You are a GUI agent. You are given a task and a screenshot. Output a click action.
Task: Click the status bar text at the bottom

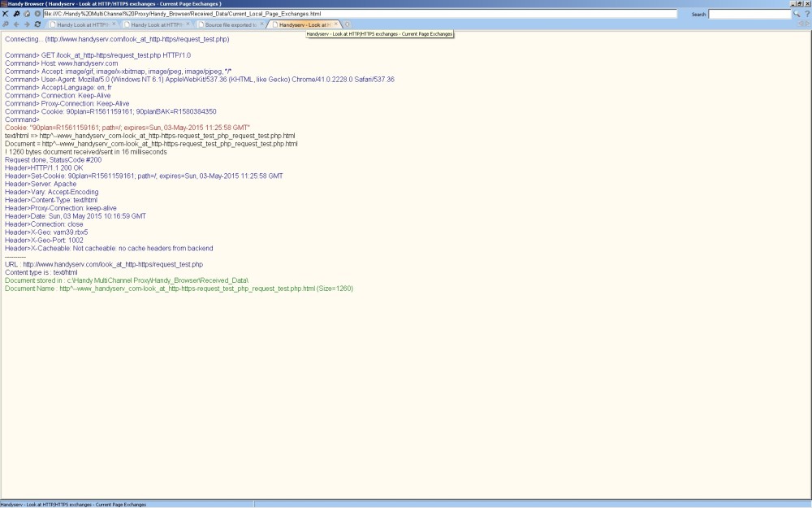(74, 505)
